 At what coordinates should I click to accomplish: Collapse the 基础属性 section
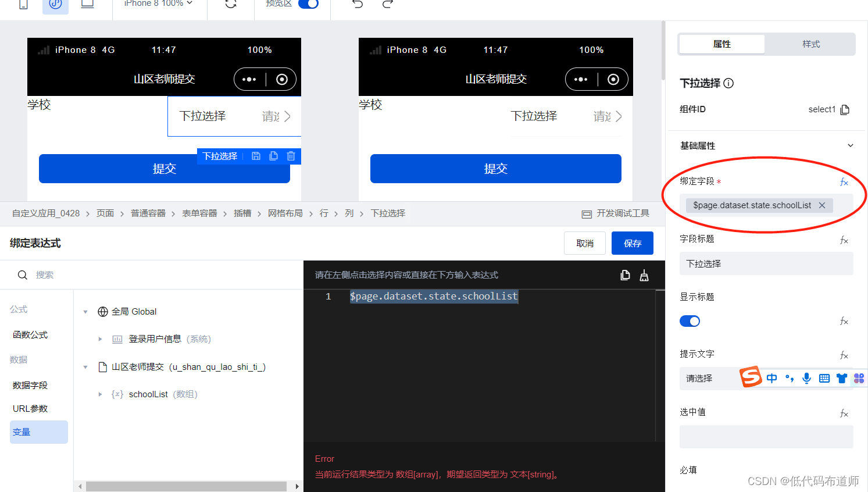pos(851,145)
